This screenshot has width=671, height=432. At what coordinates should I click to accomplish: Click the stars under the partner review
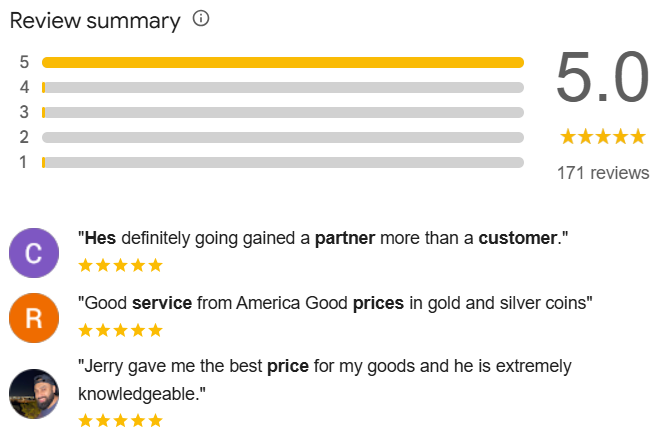120,265
